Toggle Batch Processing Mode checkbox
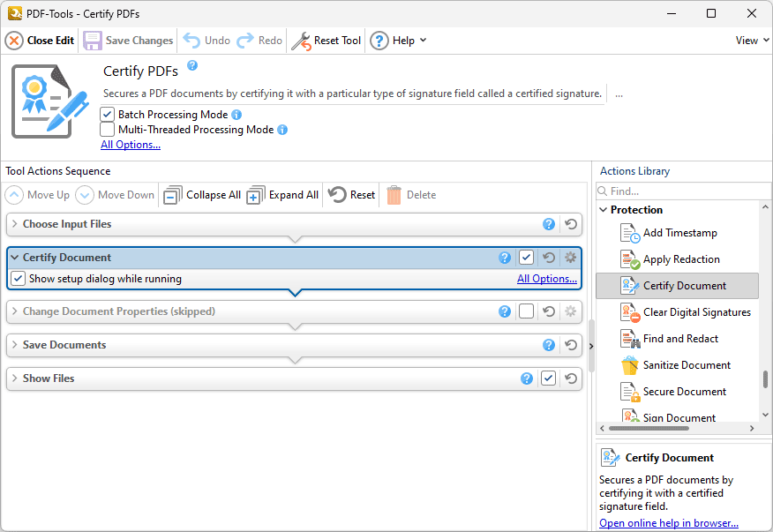773x532 pixels. [x=107, y=115]
